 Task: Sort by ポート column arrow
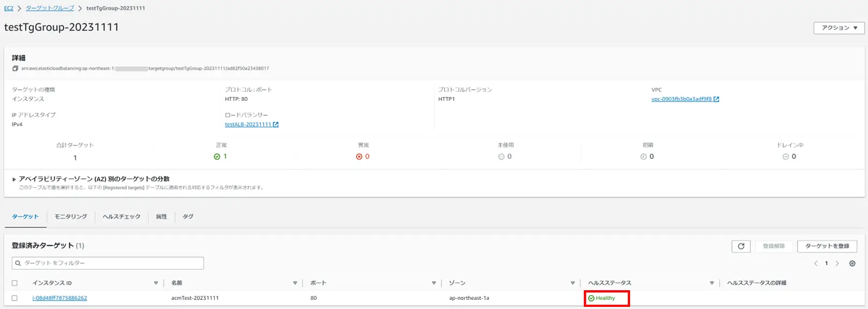pos(433,283)
